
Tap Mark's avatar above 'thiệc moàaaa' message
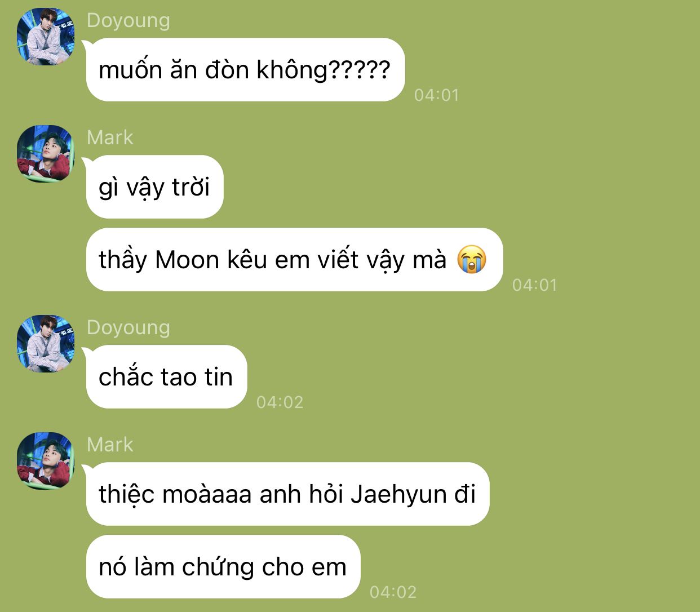[46, 460]
